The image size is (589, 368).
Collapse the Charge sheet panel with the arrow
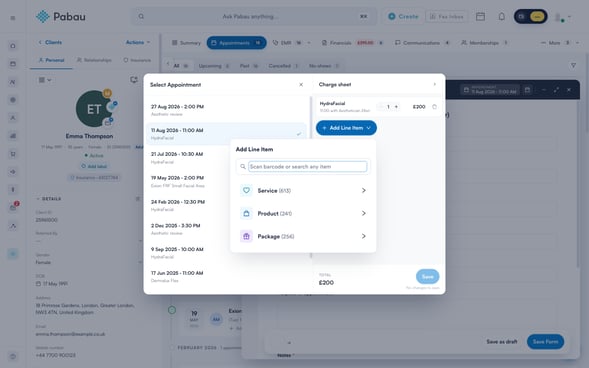point(435,84)
